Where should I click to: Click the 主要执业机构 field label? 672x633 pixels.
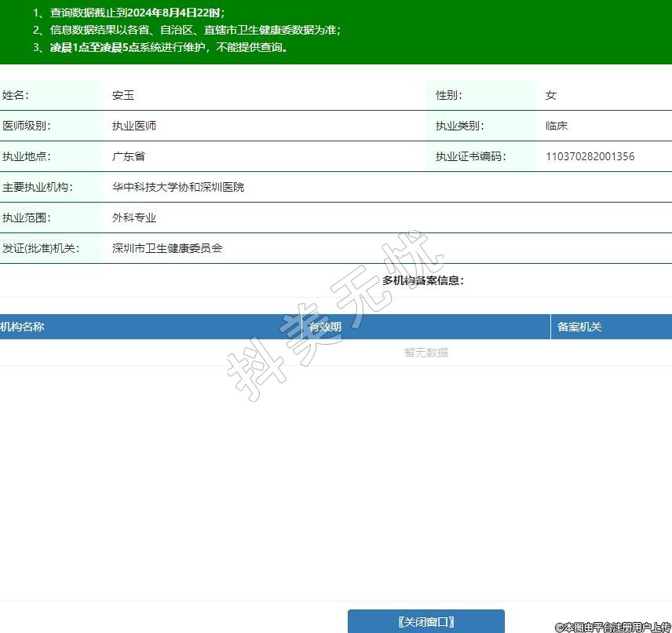37,187
